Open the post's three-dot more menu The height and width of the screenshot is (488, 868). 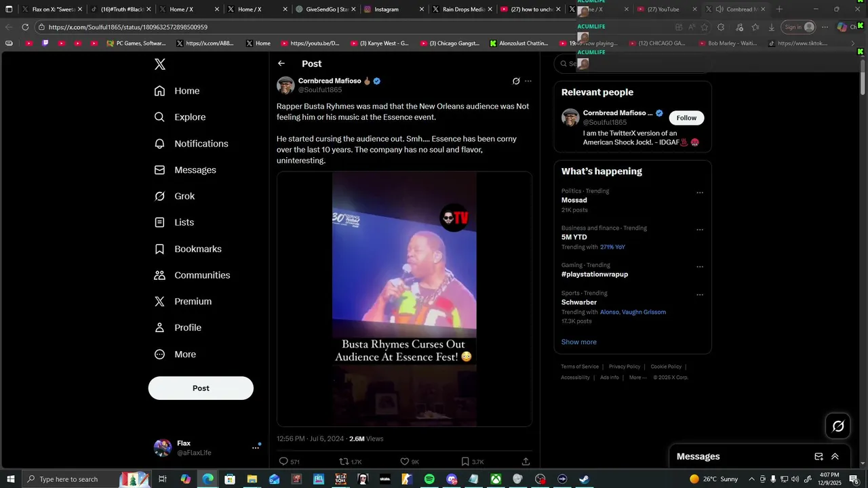528,81
